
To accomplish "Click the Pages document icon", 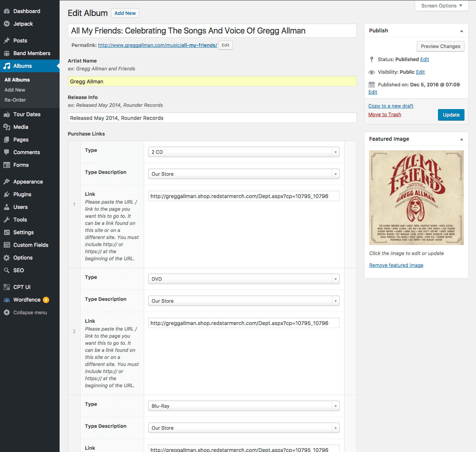I will [7, 140].
